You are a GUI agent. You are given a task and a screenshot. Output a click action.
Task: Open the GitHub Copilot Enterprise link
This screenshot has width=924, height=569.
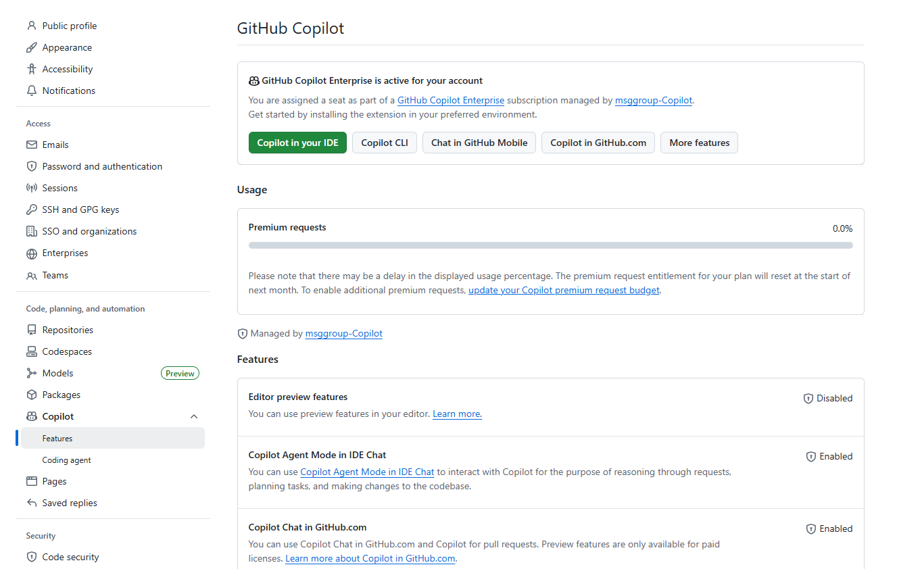tap(451, 100)
